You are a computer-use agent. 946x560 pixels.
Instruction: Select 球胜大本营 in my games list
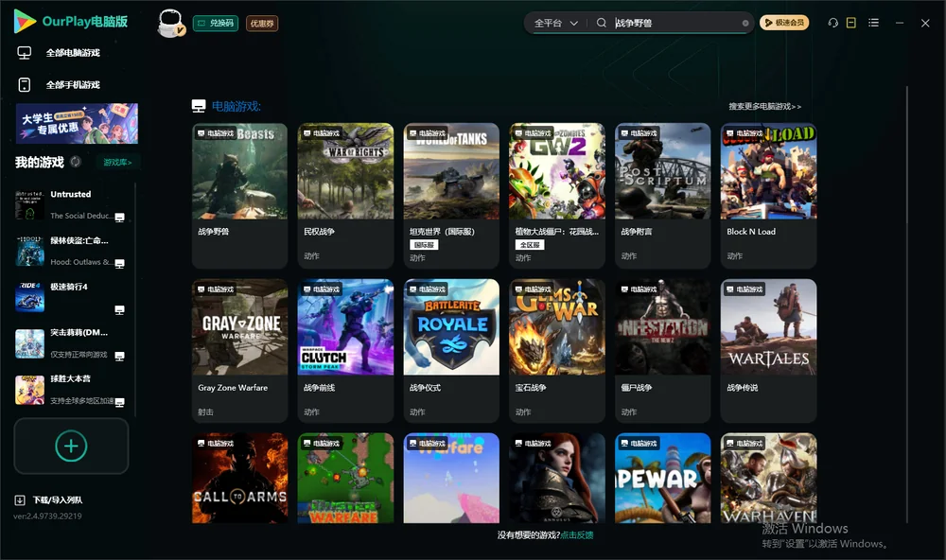[x=70, y=391]
